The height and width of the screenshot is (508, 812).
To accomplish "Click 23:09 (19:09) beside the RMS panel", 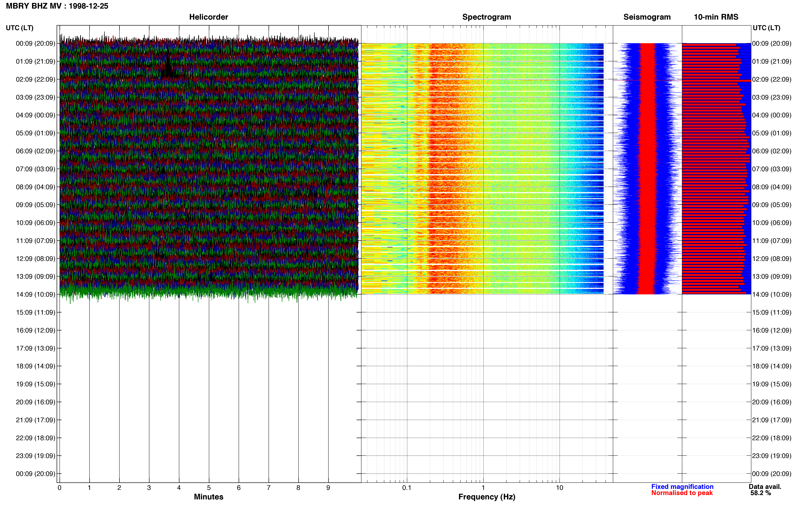I will pos(772,456).
